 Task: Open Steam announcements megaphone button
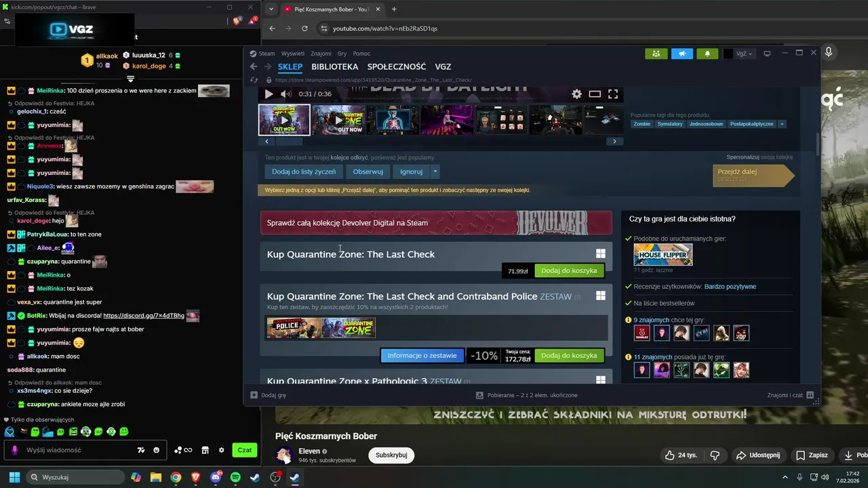(682, 54)
